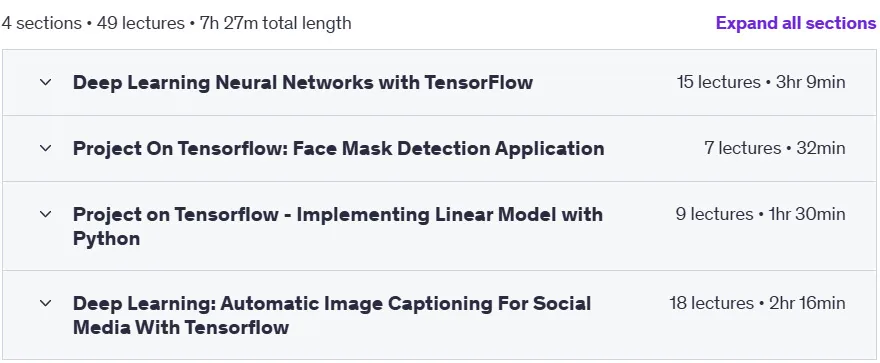Click the 7 lectures count text
Image resolution: width=880 pixels, height=363 pixels.
click(x=742, y=149)
